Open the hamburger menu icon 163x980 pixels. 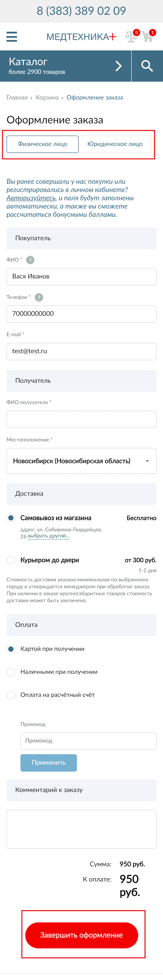pos(12,36)
